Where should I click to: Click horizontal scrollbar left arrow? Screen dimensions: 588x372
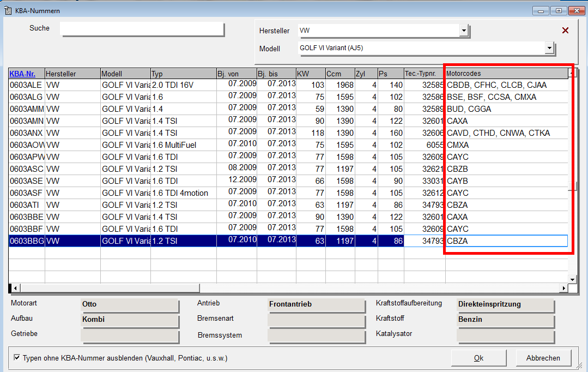pyautogui.click(x=15, y=289)
